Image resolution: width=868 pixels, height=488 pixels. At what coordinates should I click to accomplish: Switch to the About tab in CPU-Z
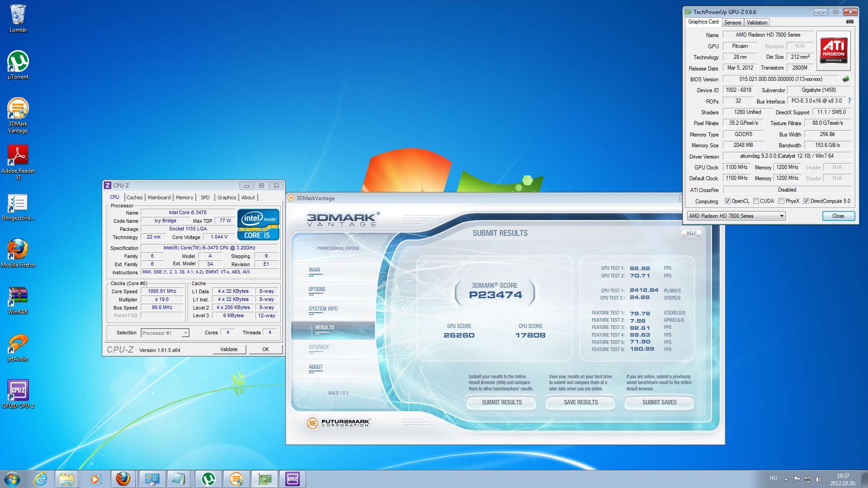(x=248, y=197)
